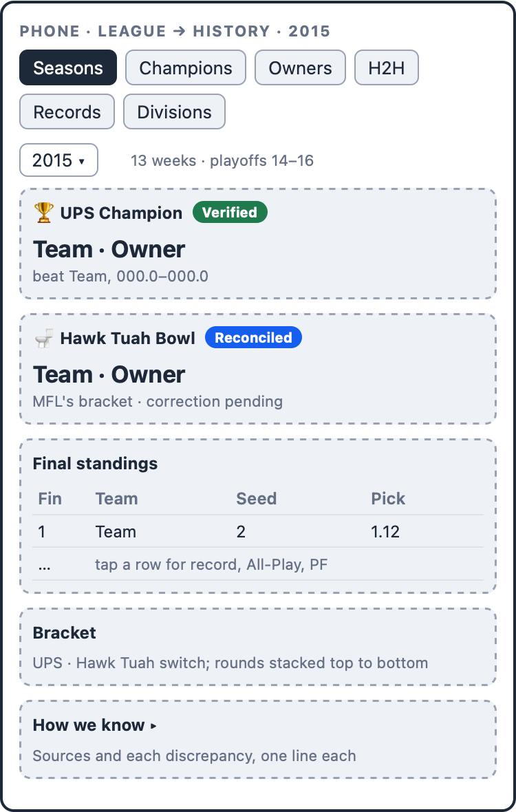Viewport: 516px width, 812px height.
Task: Click the toilet icon beside Hawk Tuah Bowl
Action: 44,338
